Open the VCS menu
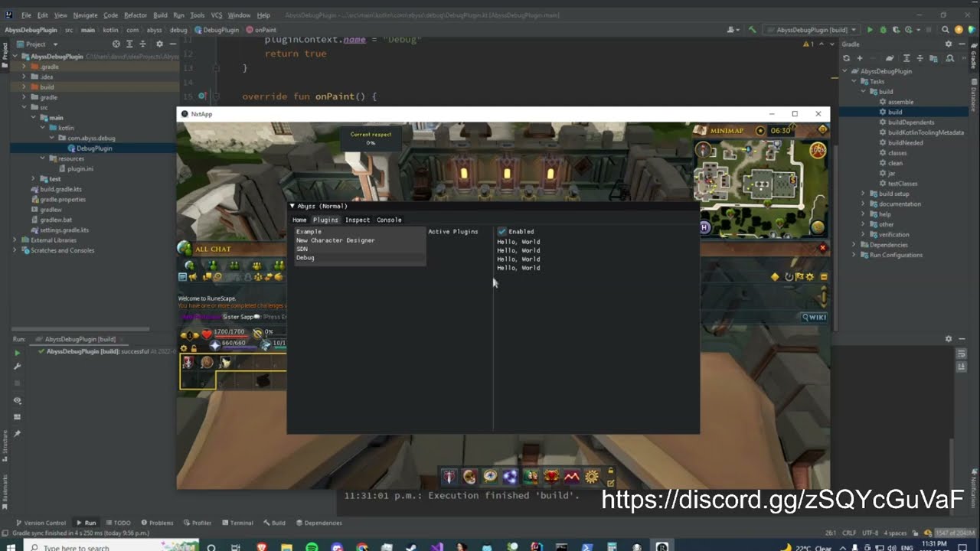This screenshot has height=551, width=980. 216,15
